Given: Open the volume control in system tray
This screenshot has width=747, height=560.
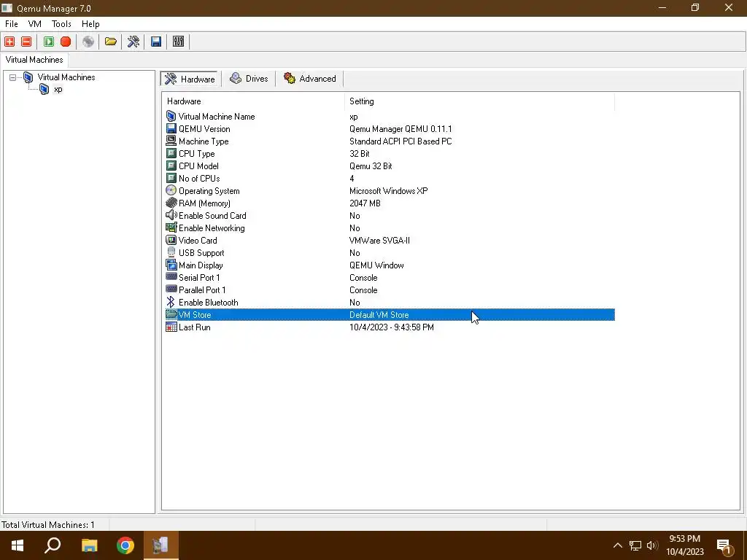Looking at the screenshot, I should 652,545.
